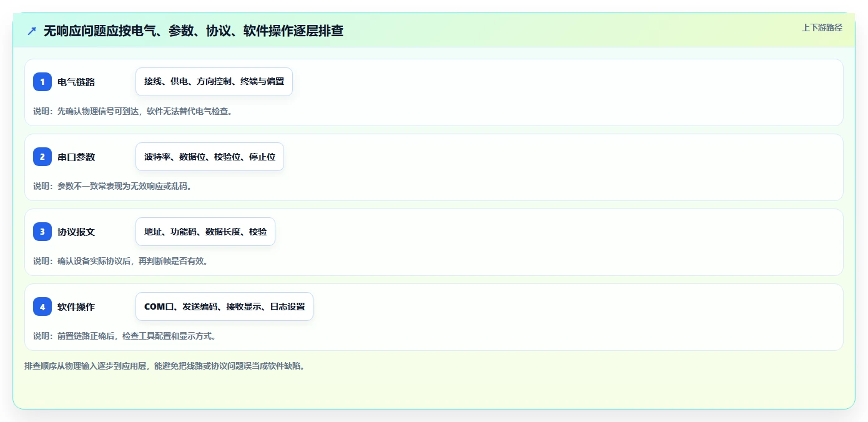Click the note 先确认物理信号可到达
This screenshot has height=422, width=868.
[97, 111]
